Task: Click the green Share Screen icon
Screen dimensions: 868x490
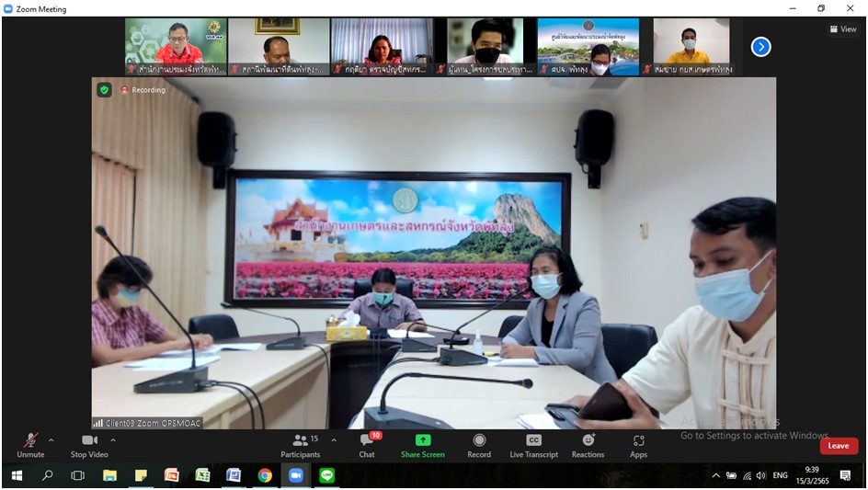Action: [x=422, y=440]
